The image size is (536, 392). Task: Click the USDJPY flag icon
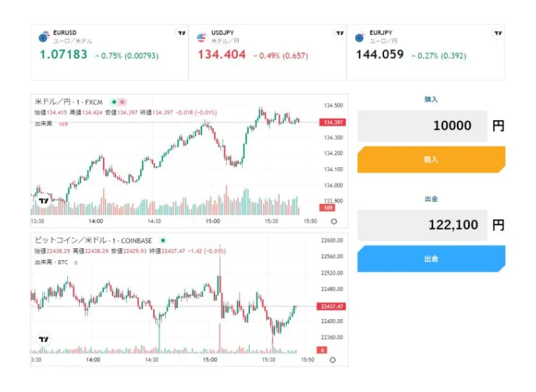click(202, 37)
